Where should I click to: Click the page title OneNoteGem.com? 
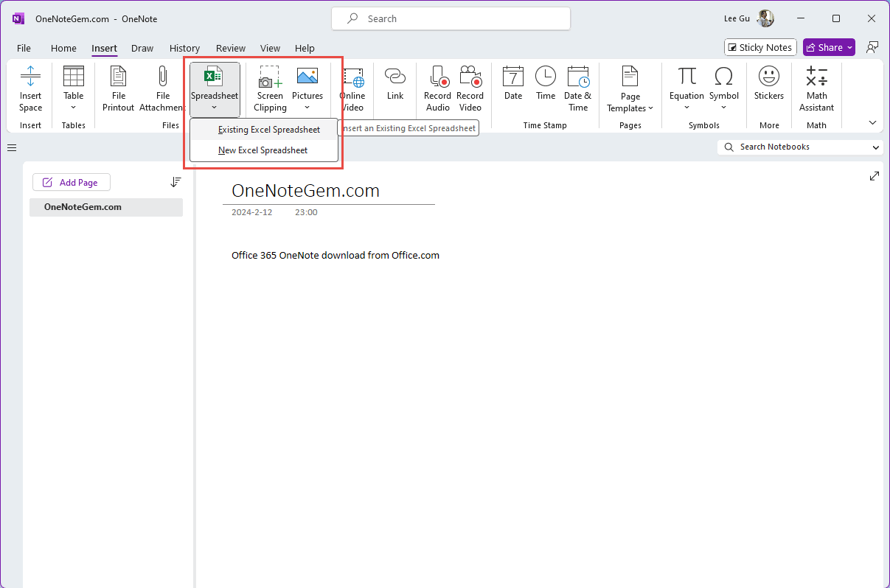(305, 191)
